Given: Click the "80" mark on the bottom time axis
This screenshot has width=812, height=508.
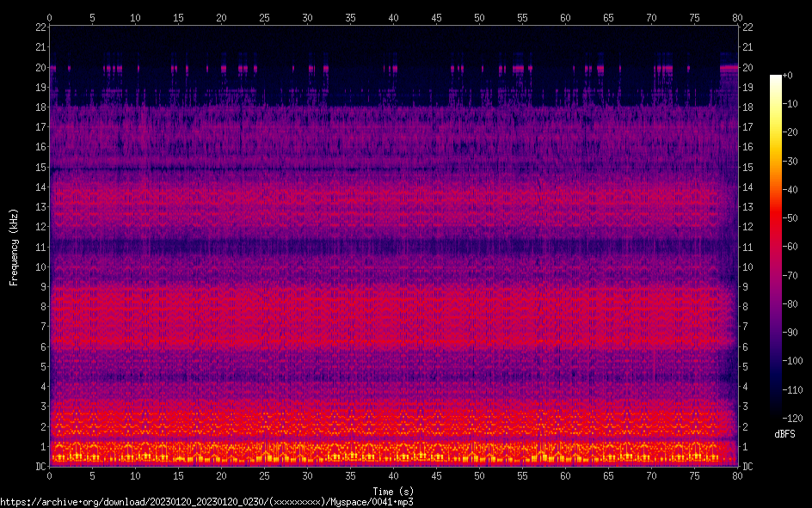Looking at the screenshot, I should tap(737, 475).
